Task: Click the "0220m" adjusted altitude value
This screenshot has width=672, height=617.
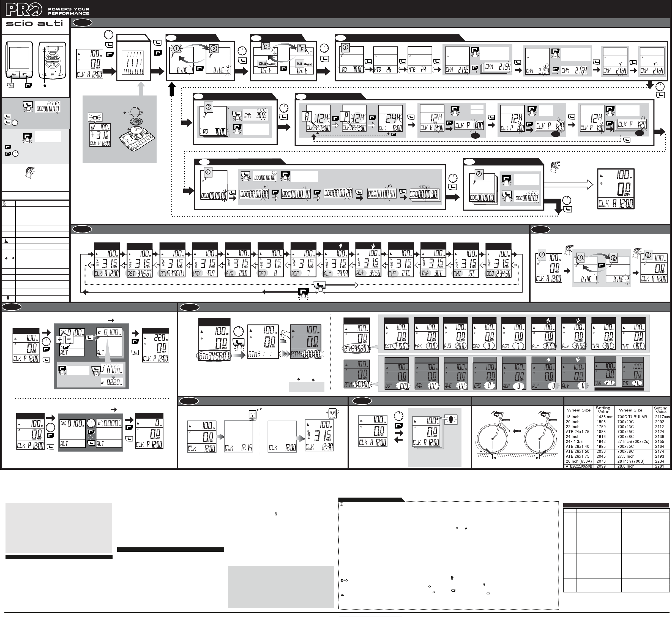Action: pos(112,382)
